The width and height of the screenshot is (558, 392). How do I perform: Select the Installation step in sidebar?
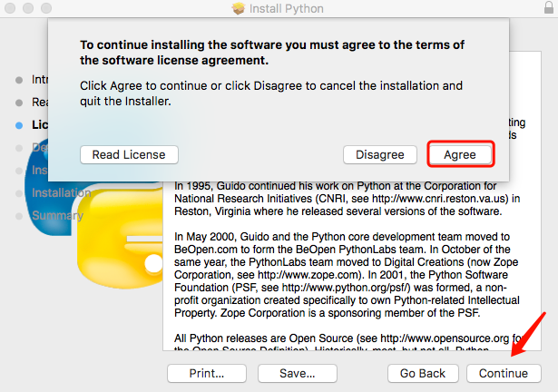click(61, 193)
